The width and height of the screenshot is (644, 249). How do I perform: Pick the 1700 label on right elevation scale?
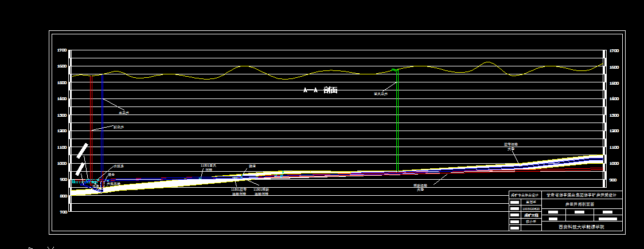point(614,51)
